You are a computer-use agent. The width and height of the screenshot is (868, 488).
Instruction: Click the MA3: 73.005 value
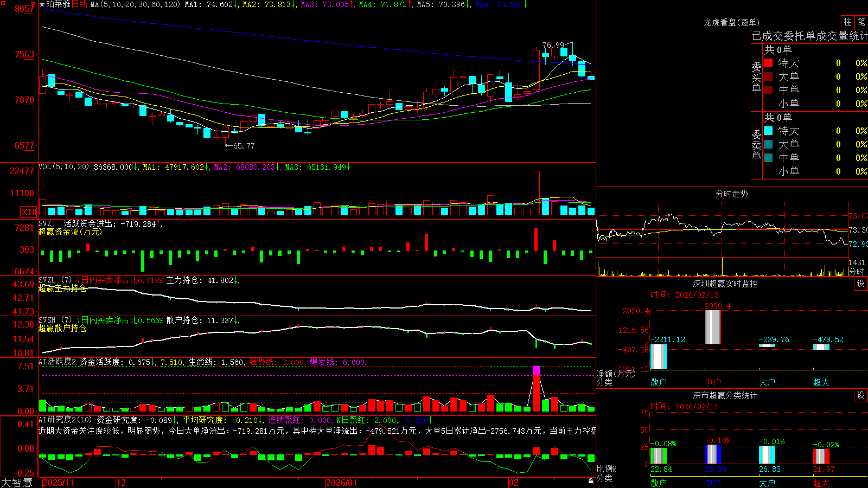pos(327,4)
